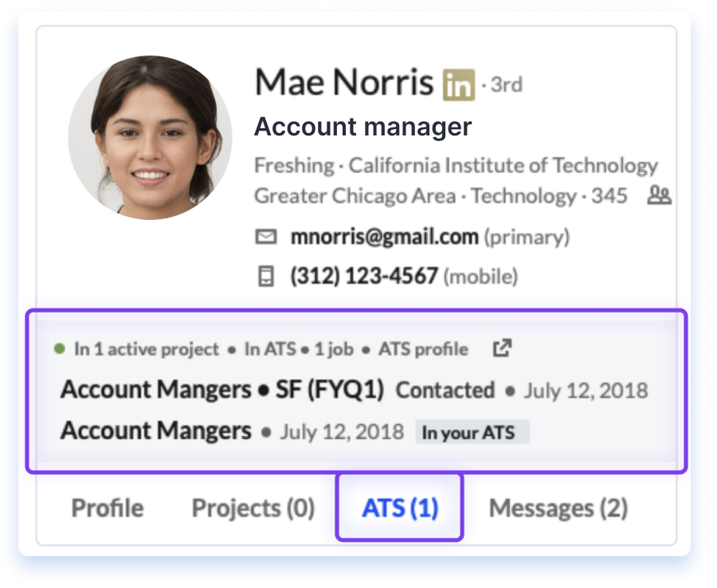This screenshot has height=588, width=717.
Task: Click the envelope email icon
Action: pyautogui.click(x=265, y=237)
